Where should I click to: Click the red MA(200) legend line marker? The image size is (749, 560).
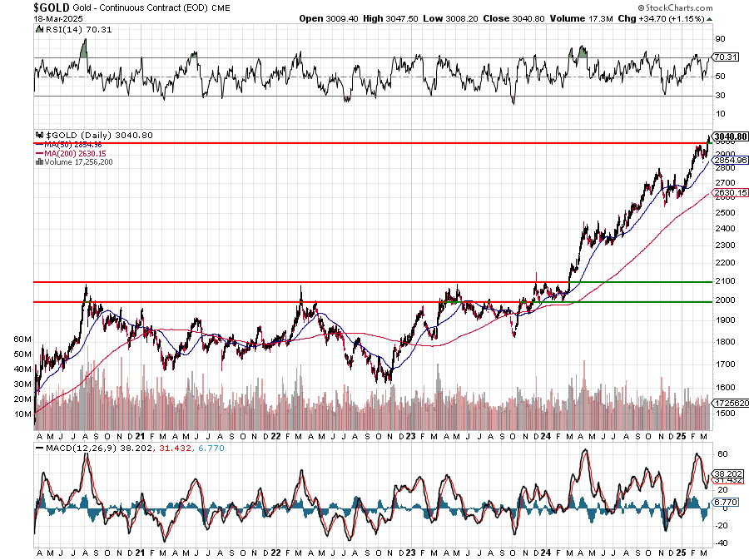40,154
